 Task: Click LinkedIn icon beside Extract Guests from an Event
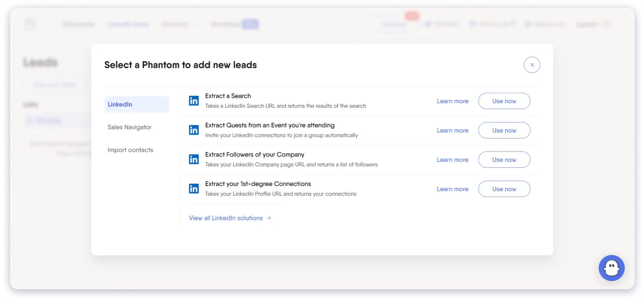(194, 130)
